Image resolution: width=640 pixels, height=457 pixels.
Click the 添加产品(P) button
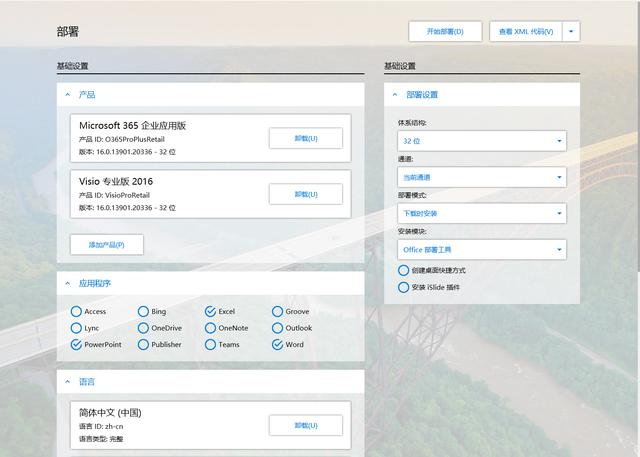(x=107, y=245)
